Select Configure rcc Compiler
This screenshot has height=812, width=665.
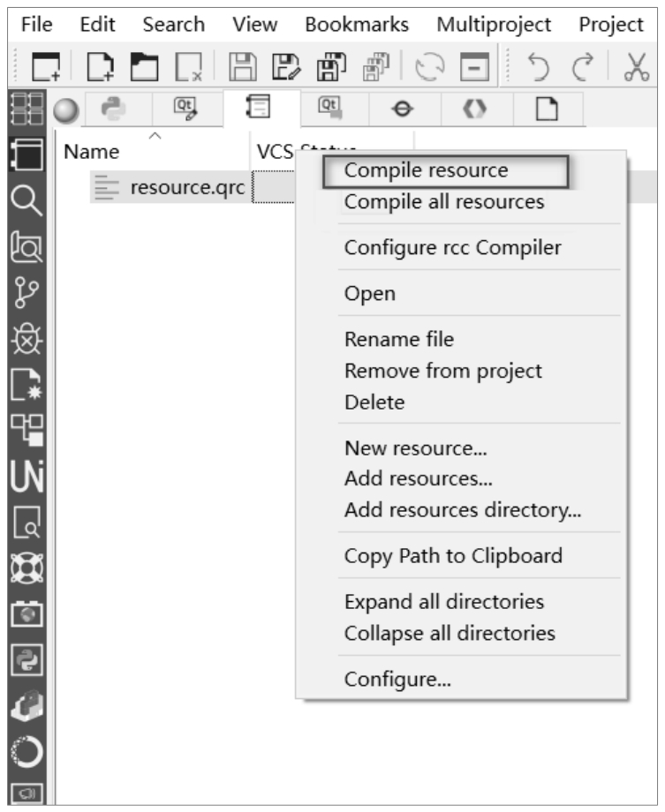pos(452,247)
